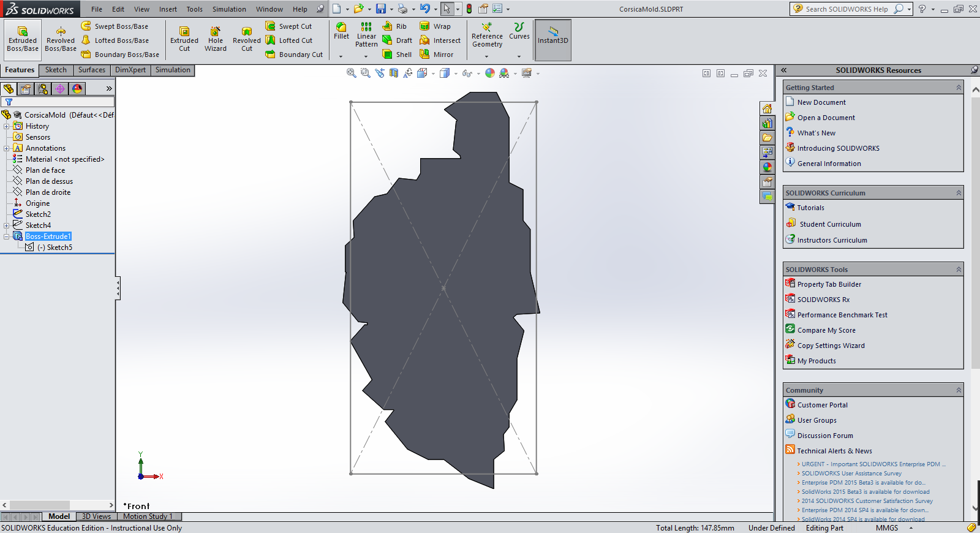980x533 pixels.
Task: Click Performance Benchmark Test link
Action: pyautogui.click(x=842, y=315)
